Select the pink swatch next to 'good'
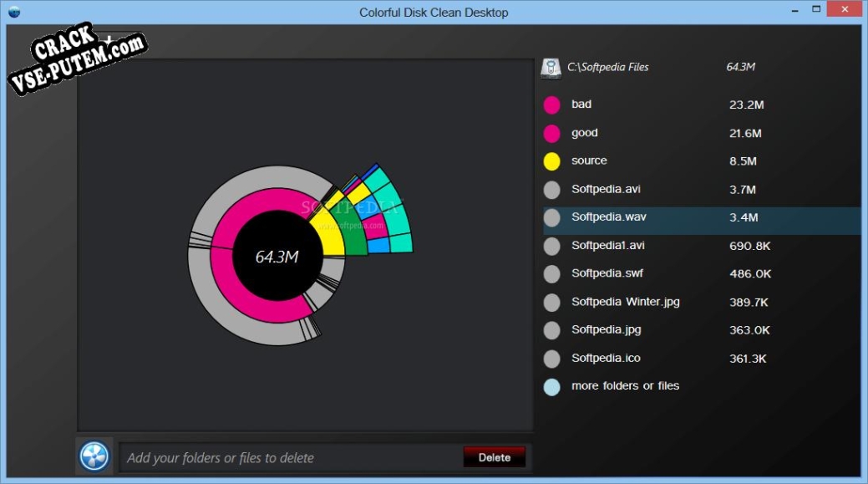Viewport: 868px width, 484px height. [x=552, y=134]
